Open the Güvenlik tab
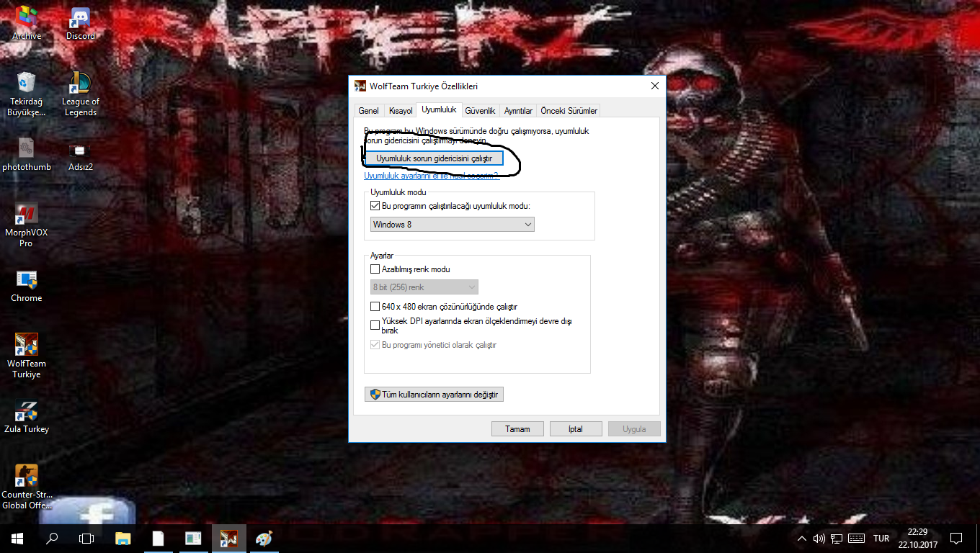Image resolution: width=980 pixels, height=553 pixels. pyautogui.click(x=480, y=111)
